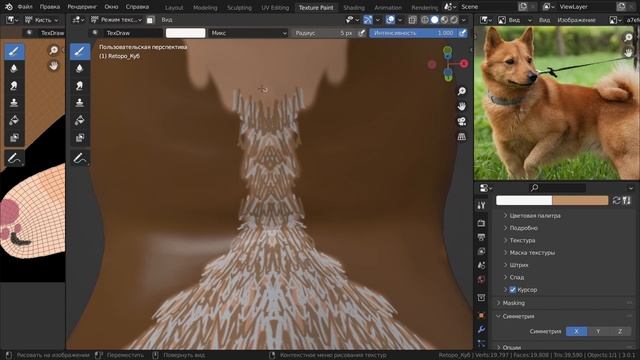Switch perspective/orthographic grid icon
This screenshot has width=640, height=360.
(462, 137)
